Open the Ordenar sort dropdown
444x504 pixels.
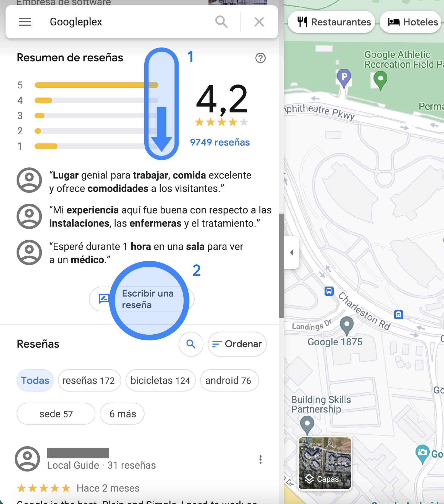pyautogui.click(x=237, y=344)
